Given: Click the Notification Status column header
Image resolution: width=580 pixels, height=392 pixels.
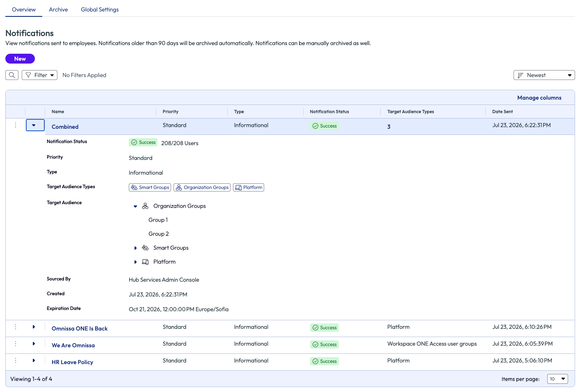Looking at the screenshot, I should point(329,112).
